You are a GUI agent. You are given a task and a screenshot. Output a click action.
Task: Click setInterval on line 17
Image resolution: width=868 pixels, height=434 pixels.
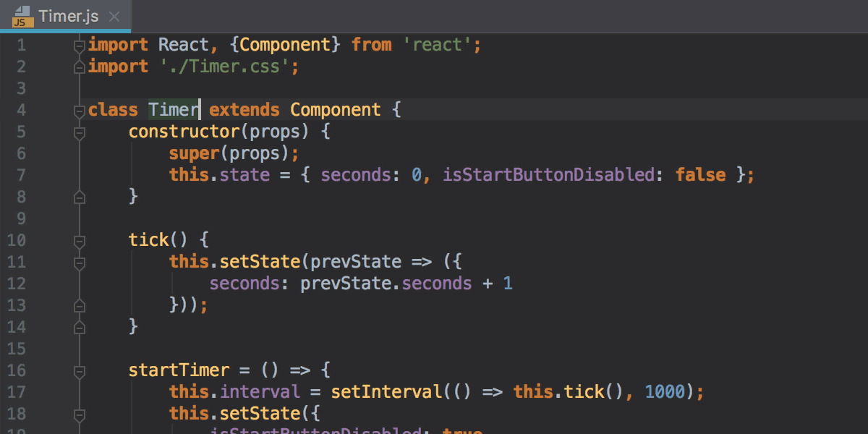coord(385,391)
